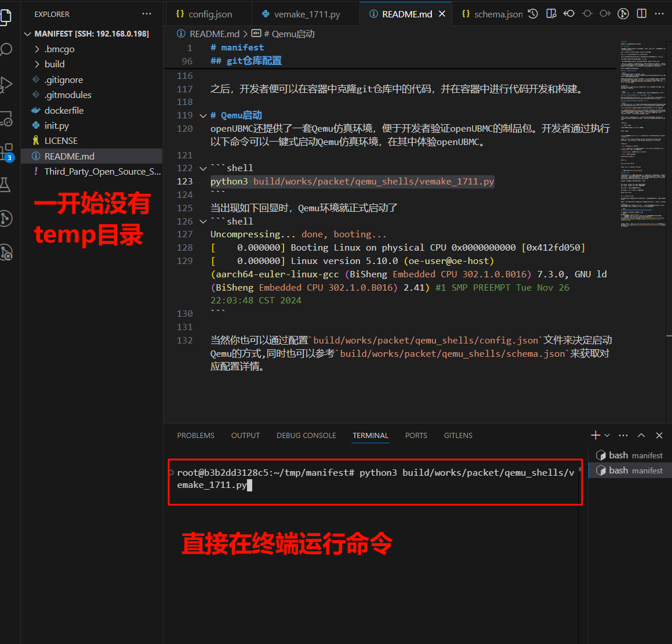Open Extensions view with badge 3

pos(6,152)
